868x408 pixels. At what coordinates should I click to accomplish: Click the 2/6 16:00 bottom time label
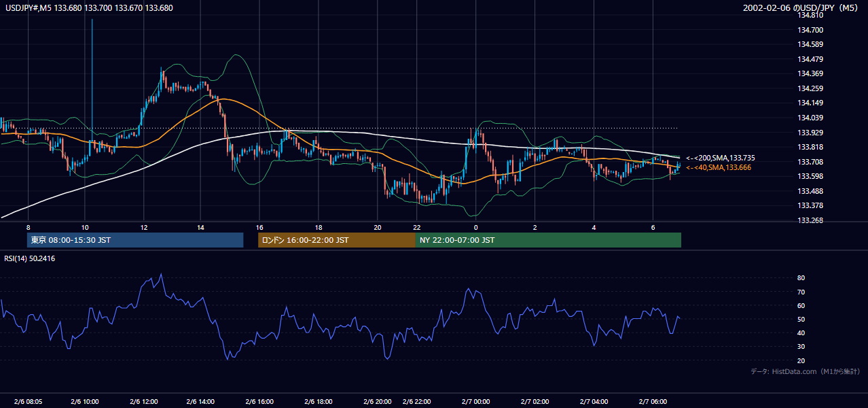coord(259,402)
